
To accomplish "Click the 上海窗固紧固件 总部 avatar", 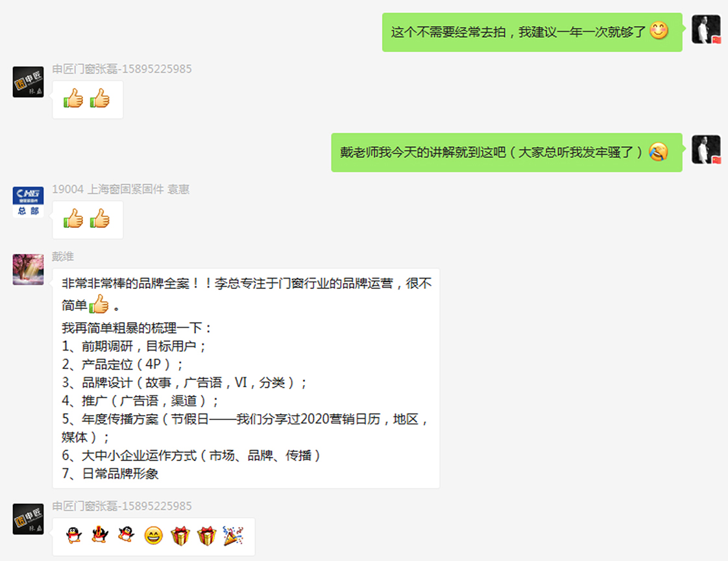I will point(28,202).
